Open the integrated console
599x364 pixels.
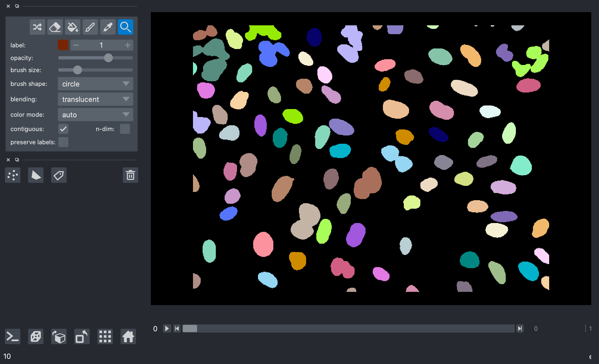(x=12, y=336)
